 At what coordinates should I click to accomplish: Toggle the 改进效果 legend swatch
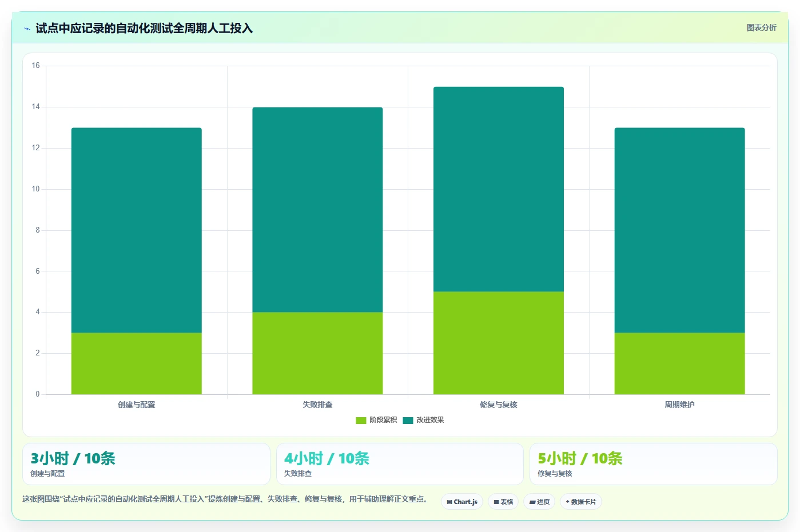408,420
